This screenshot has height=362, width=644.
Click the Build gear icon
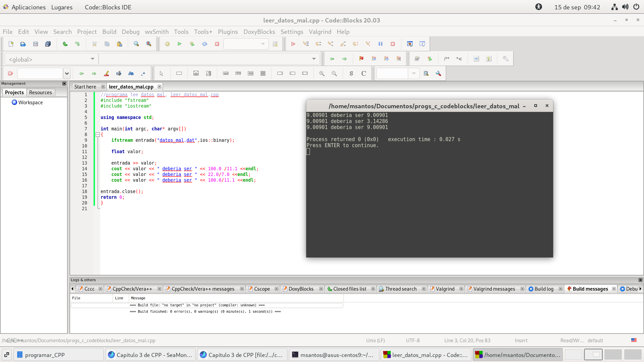[x=167, y=44]
